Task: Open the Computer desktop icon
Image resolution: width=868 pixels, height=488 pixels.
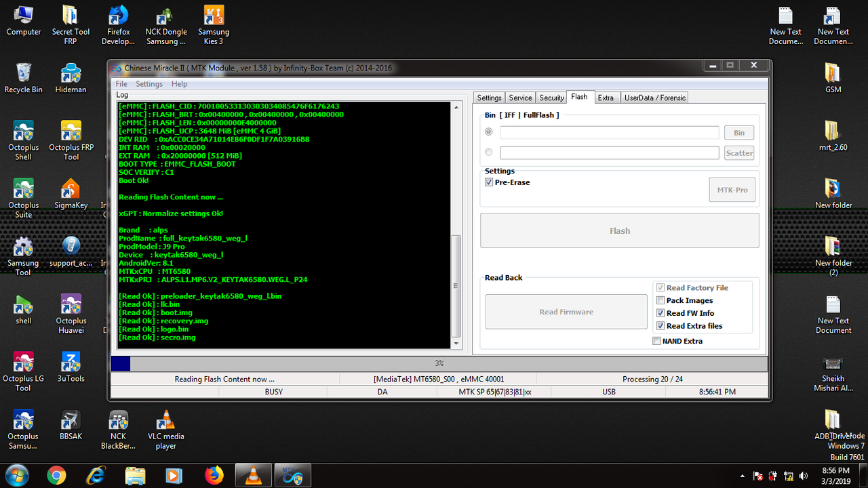Action: click(24, 21)
